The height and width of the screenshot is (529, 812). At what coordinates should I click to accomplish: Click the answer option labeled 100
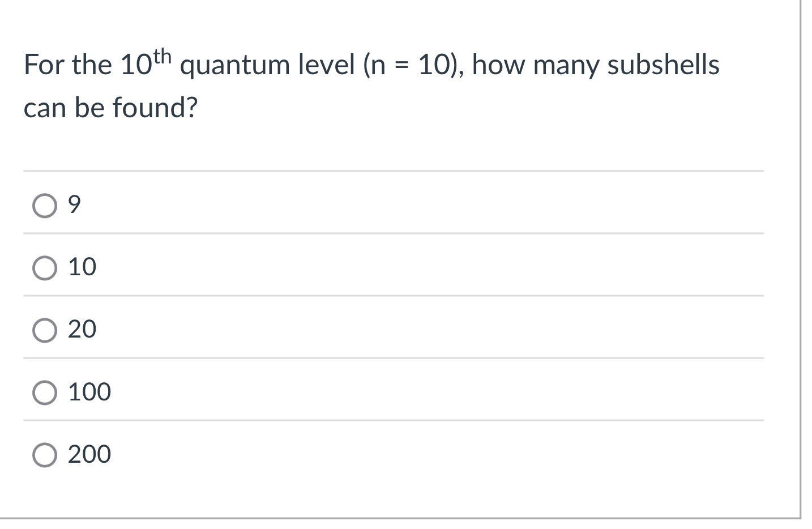pyautogui.click(x=89, y=391)
